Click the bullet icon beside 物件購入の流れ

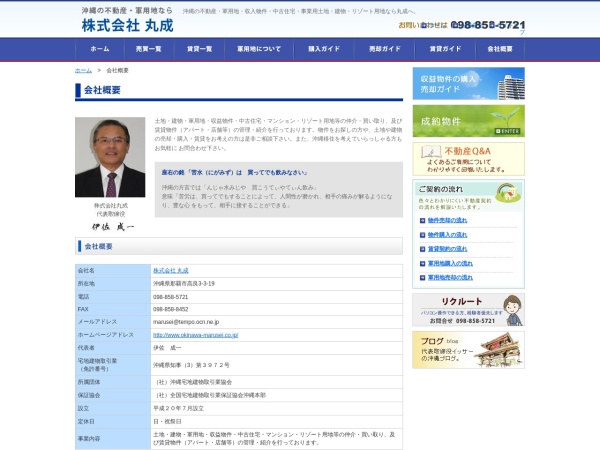pyautogui.click(x=422, y=235)
